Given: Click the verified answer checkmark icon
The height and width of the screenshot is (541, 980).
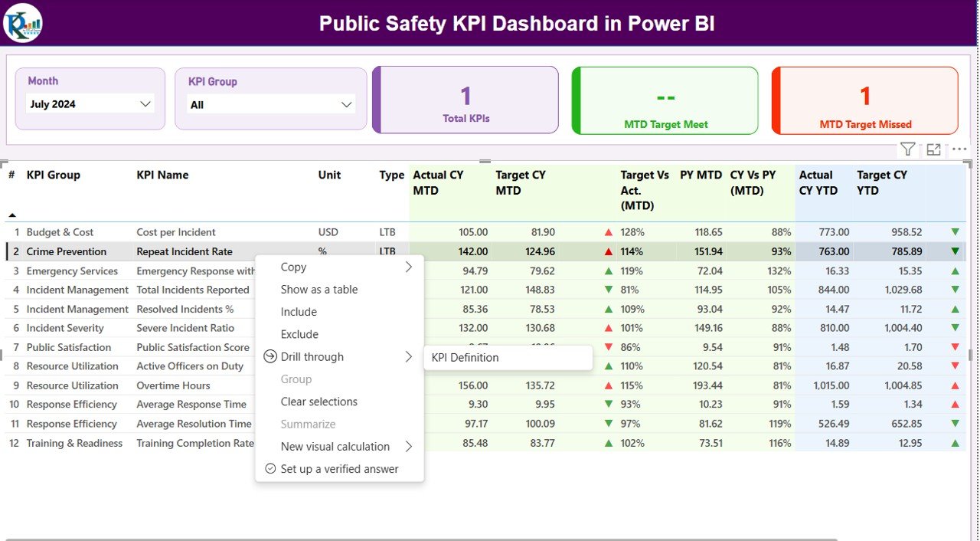Looking at the screenshot, I should [269, 469].
